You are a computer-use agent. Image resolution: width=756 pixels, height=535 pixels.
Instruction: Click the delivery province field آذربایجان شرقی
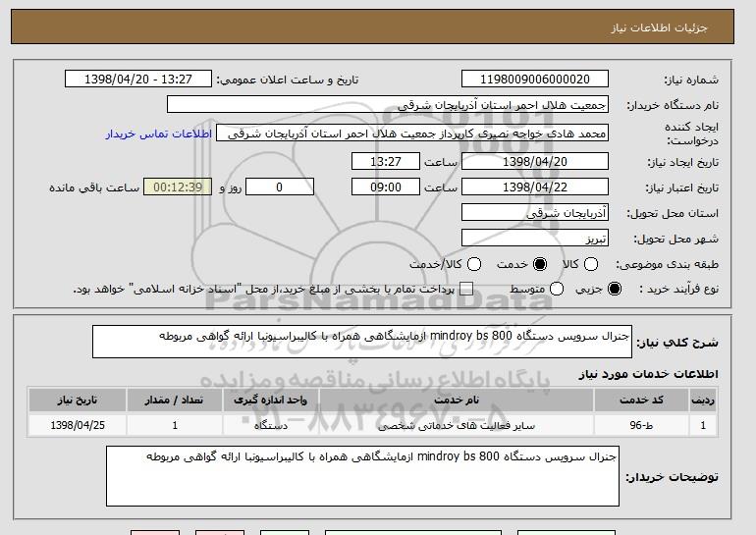click(x=535, y=213)
